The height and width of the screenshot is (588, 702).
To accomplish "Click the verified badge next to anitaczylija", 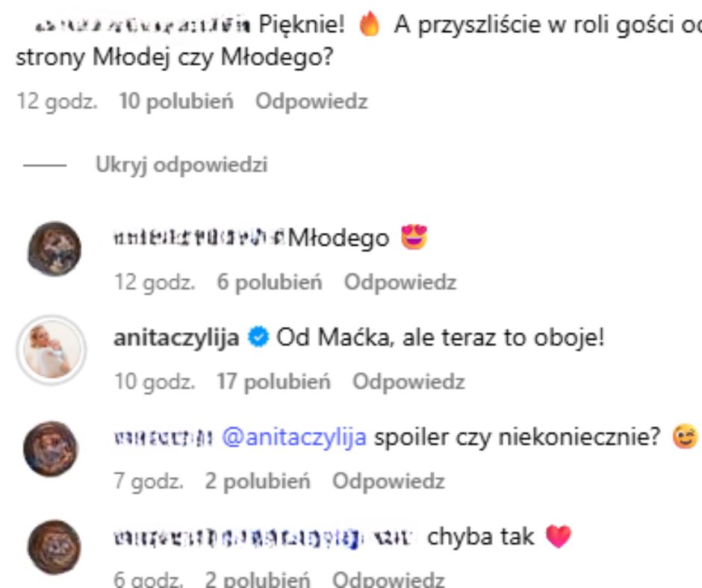I will (258, 337).
